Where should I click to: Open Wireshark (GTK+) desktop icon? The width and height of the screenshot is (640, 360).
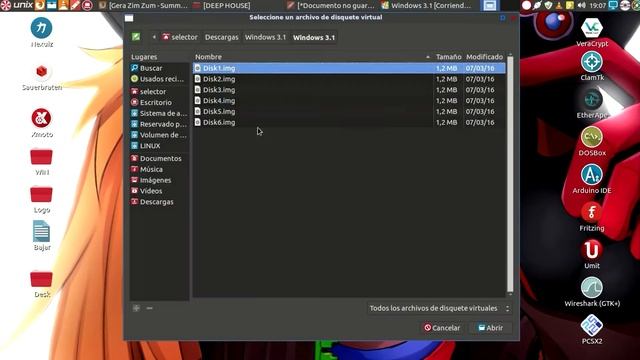click(x=592, y=292)
